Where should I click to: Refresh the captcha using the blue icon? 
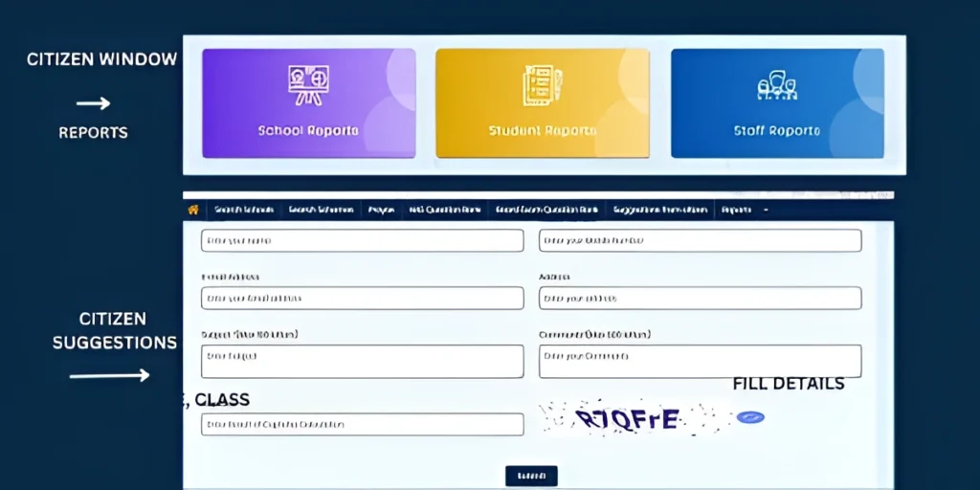pos(749,418)
